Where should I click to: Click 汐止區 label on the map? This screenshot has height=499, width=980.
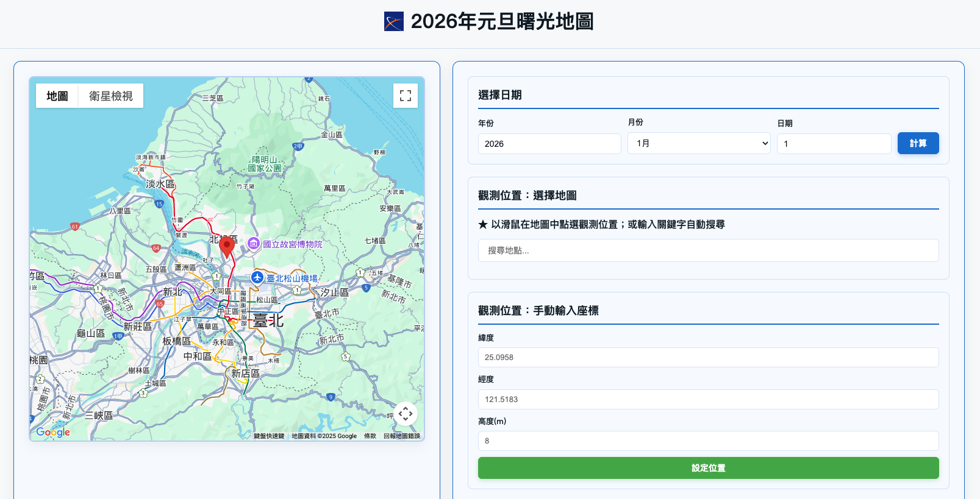point(335,292)
